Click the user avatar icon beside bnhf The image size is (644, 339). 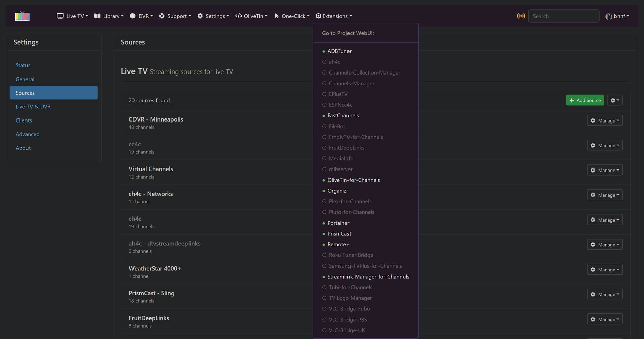(608, 16)
